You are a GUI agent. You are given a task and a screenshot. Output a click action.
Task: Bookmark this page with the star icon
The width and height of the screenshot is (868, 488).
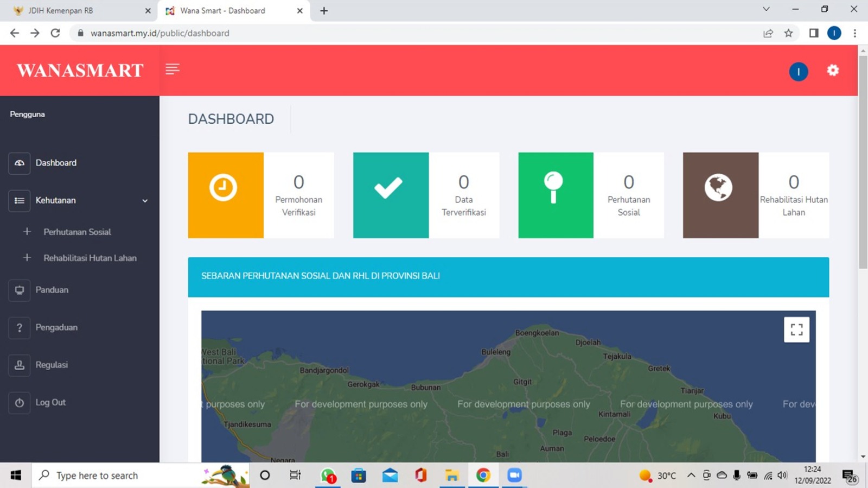(788, 33)
